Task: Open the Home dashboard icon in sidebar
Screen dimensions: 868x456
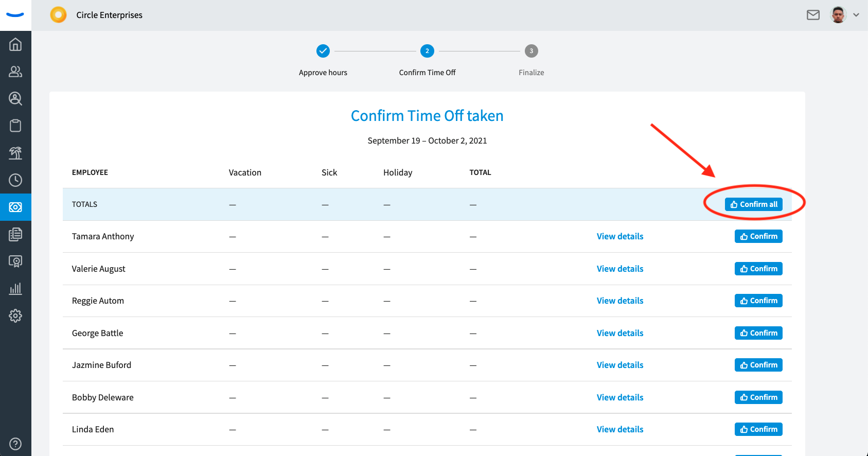Action: [15, 44]
